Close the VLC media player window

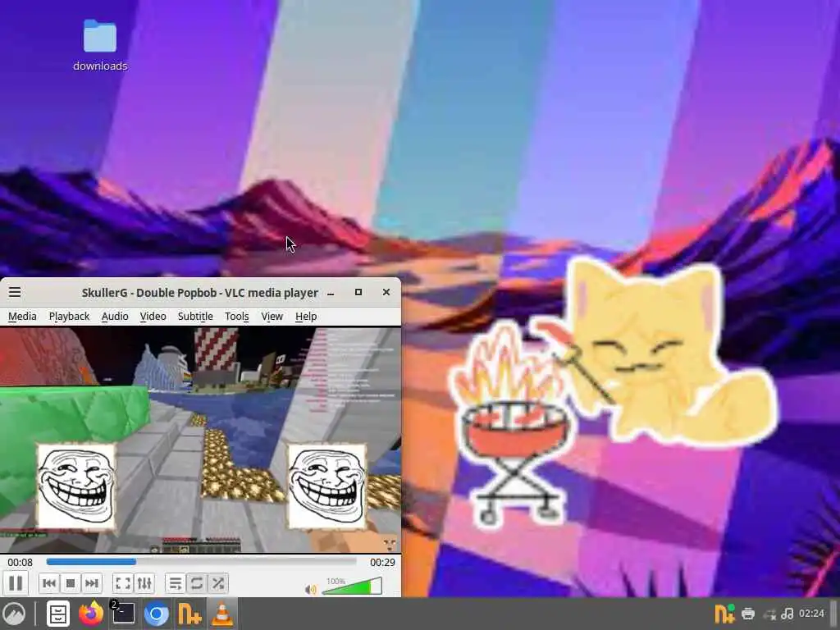[386, 292]
